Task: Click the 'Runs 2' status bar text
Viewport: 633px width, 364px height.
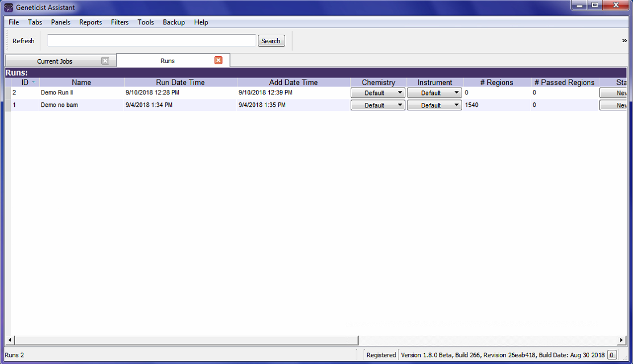Action: click(15, 355)
